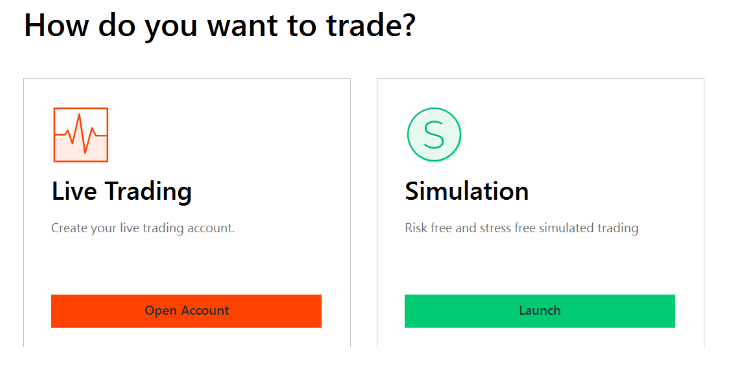
Task: Select the Live Trading heading
Action: [x=122, y=192]
